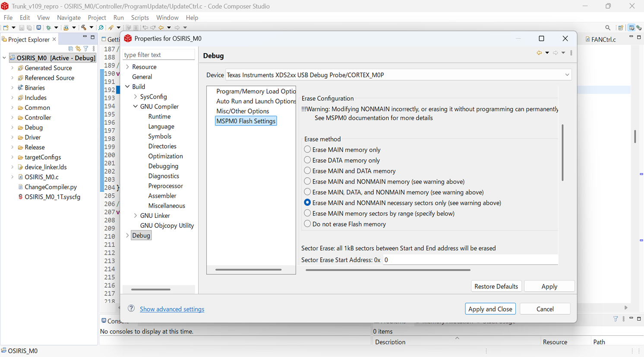Viewport: 644px width, 357px height.
Task: Click the Cancel button
Action: click(x=545, y=309)
